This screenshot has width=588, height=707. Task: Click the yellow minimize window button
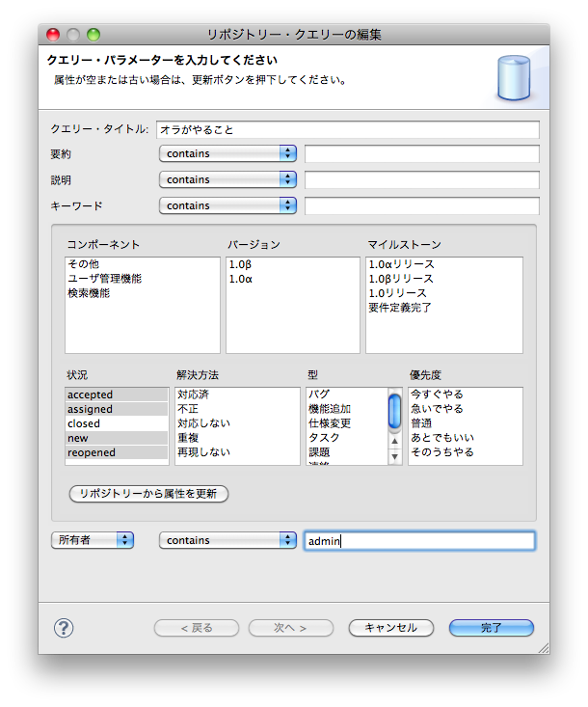click(x=74, y=35)
